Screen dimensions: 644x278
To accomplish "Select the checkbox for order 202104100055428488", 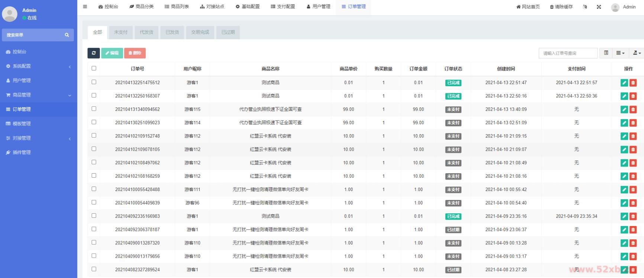I will tap(94, 189).
